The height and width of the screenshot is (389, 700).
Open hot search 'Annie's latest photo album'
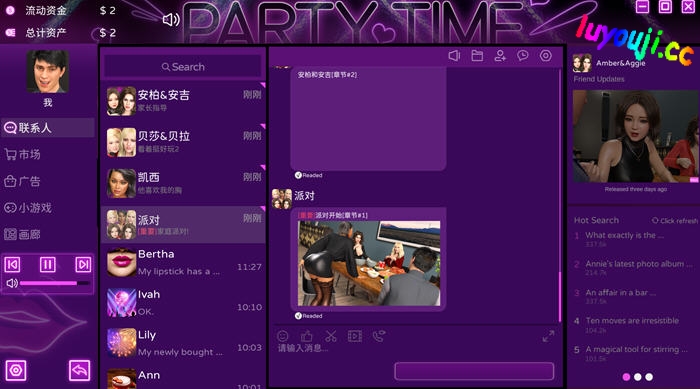(x=638, y=264)
